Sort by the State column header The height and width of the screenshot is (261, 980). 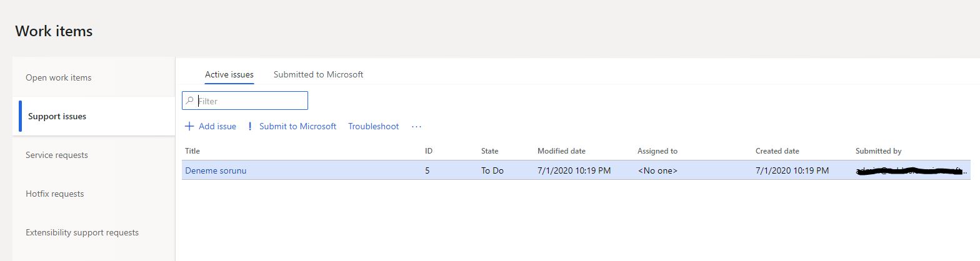(489, 151)
